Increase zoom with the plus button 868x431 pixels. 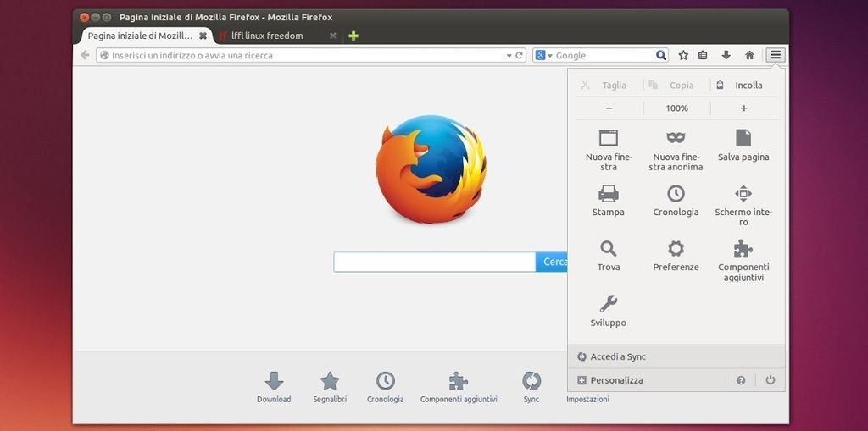(744, 108)
